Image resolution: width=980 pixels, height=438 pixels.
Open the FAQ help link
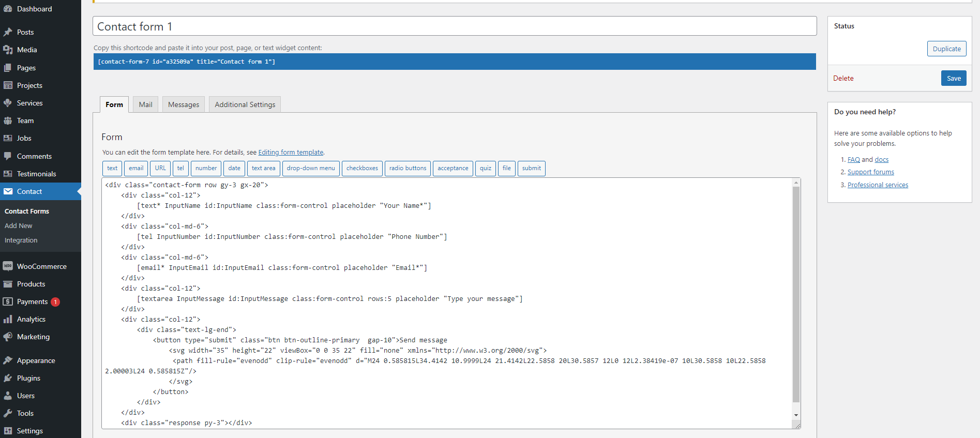pyautogui.click(x=853, y=160)
